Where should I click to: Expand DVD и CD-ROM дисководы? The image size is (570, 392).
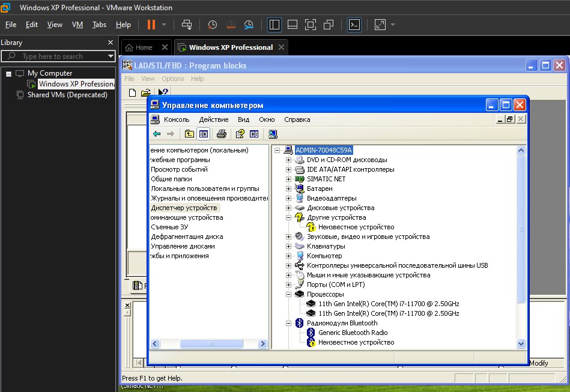tap(289, 160)
